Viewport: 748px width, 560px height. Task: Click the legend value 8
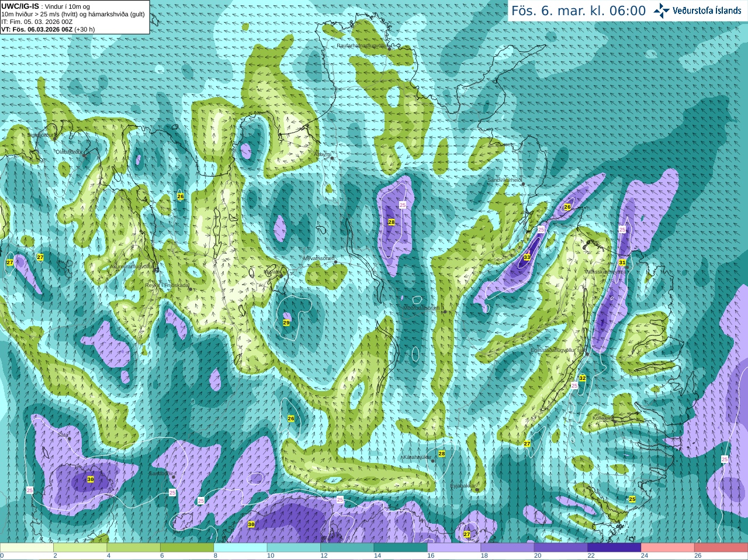click(x=215, y=556)
